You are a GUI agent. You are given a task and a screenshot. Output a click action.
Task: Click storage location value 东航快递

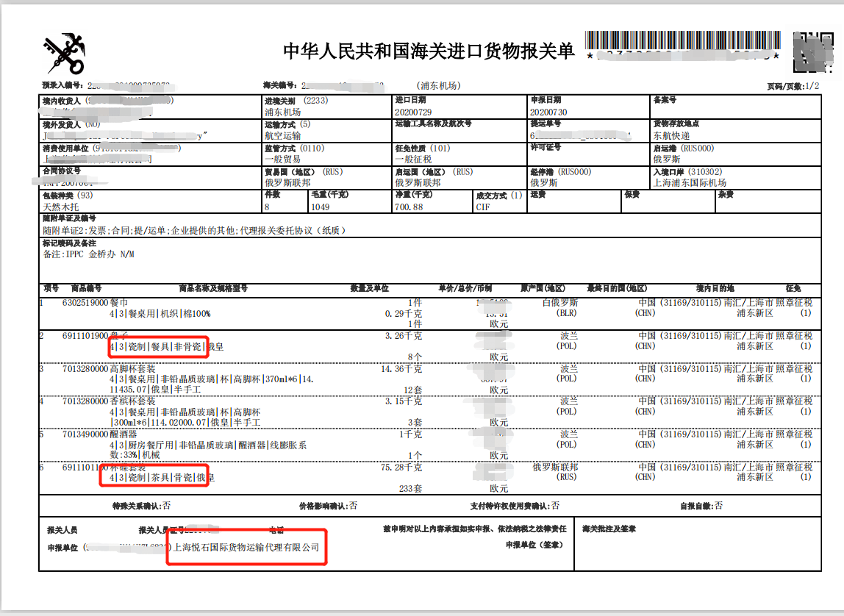point(671,135)
